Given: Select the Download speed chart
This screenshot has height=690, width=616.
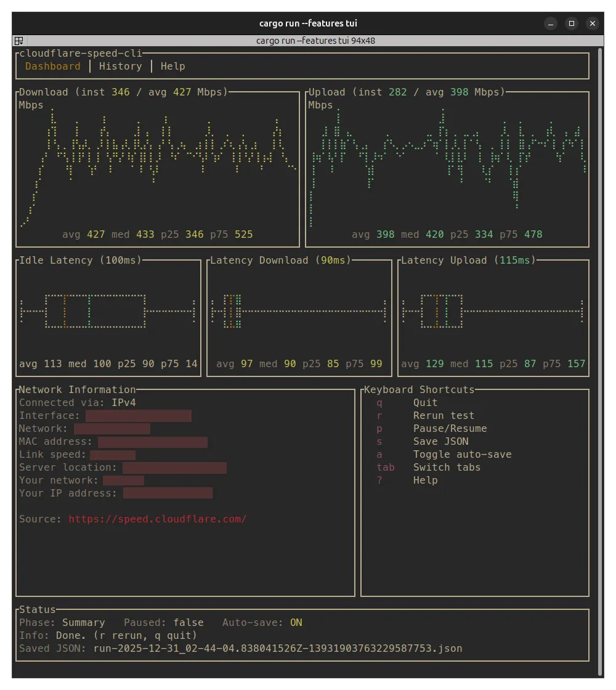Looking at the screenshot, I should pos(157,166).
